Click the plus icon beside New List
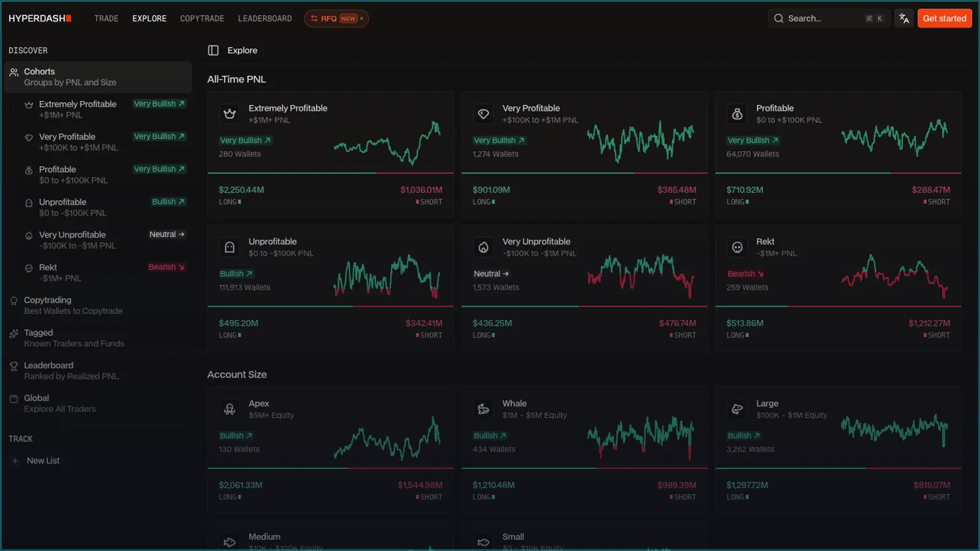Viewport: 980px width, 551px height. coord(15,461)
